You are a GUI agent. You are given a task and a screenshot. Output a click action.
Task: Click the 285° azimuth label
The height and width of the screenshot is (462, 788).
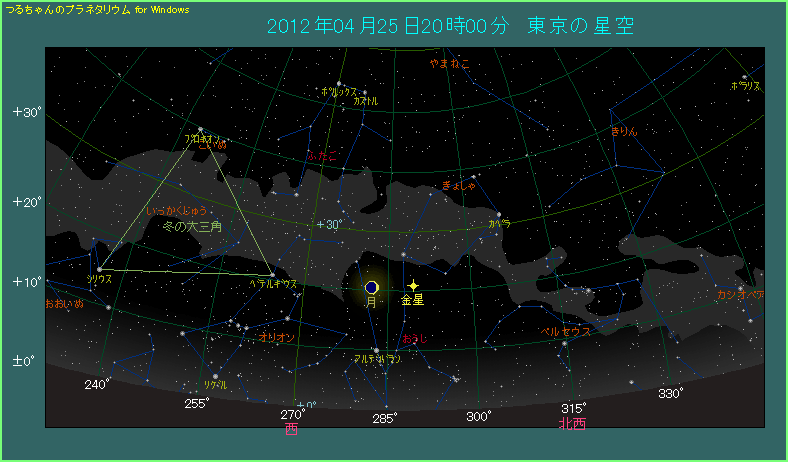pos(385,417)
